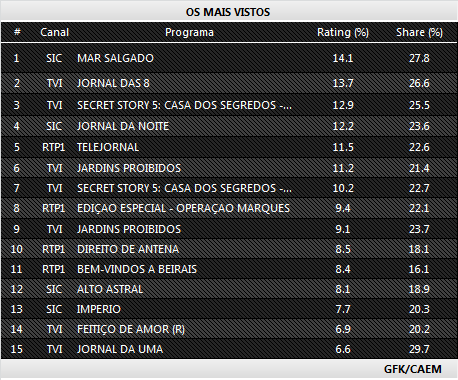Select the FEITIÇO DE AMOR (R) row
This screenshot has width=458, height=380.
pyautogui.click(x=229, y=329)
